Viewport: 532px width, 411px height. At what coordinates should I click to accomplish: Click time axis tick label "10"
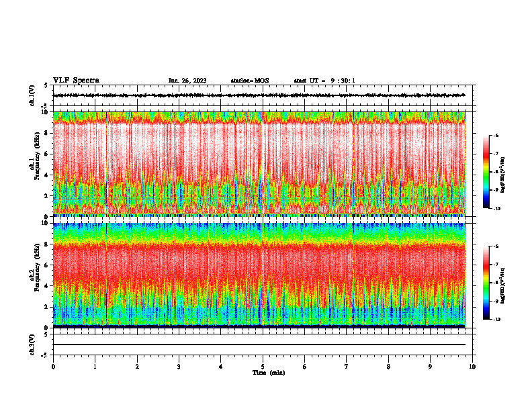point(472,367)
